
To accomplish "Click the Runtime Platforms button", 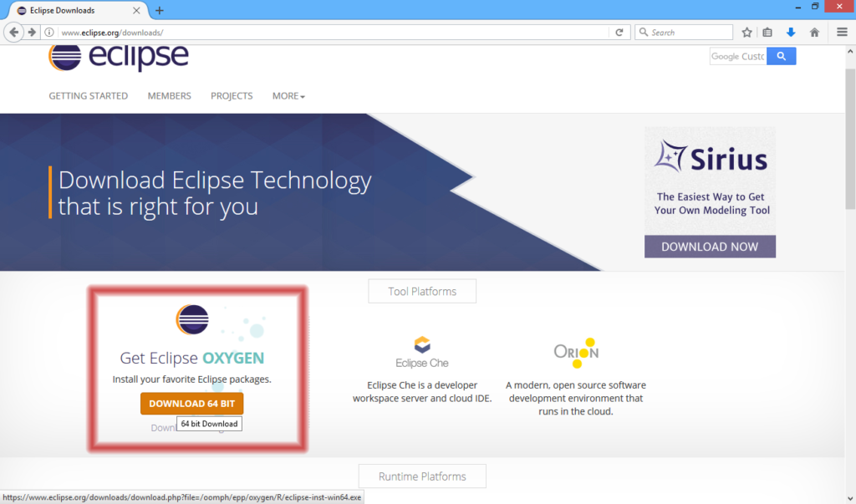I will click(x=422, y=476).
